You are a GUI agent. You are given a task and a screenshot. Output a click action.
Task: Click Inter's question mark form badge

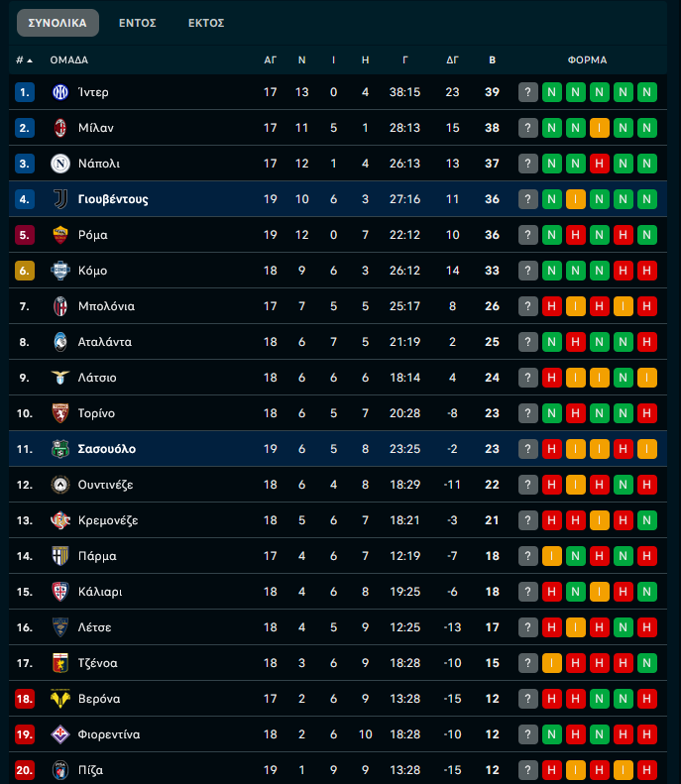(528, 92)
